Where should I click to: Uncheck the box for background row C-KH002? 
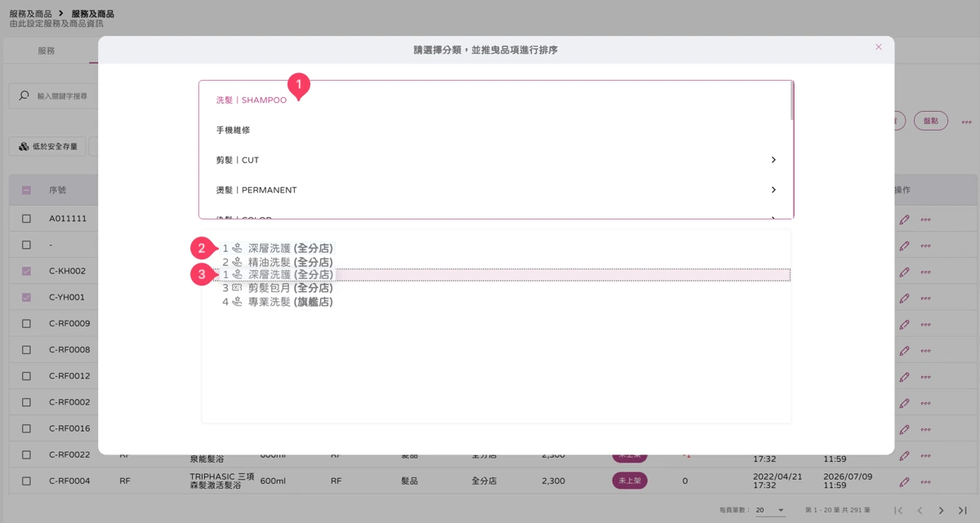26,271
